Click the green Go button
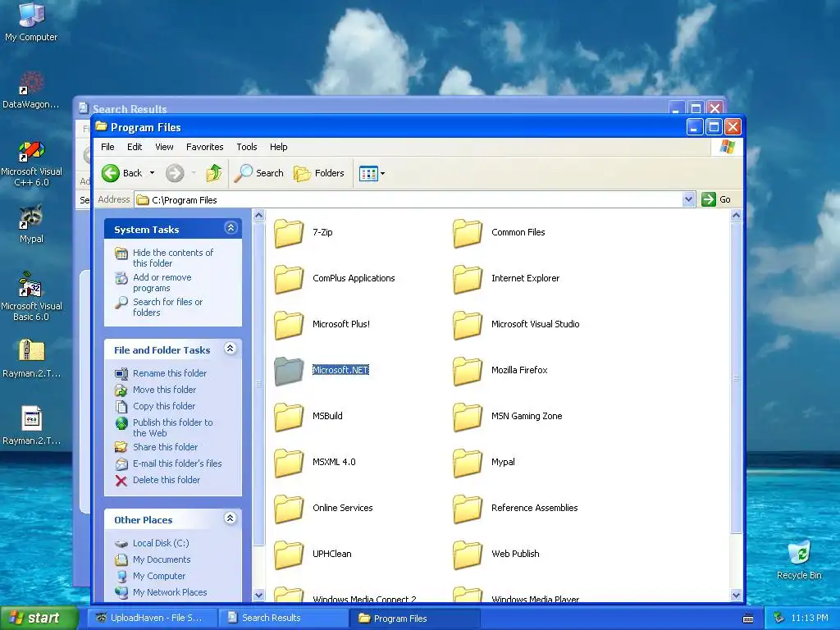Screen dimensions: 840x630 pos(716,199)
